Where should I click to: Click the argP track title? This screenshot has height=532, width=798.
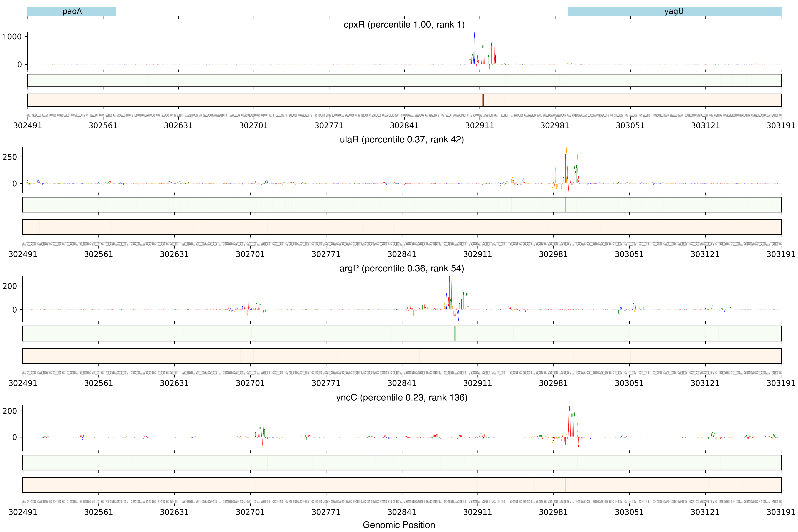(402, 268)
